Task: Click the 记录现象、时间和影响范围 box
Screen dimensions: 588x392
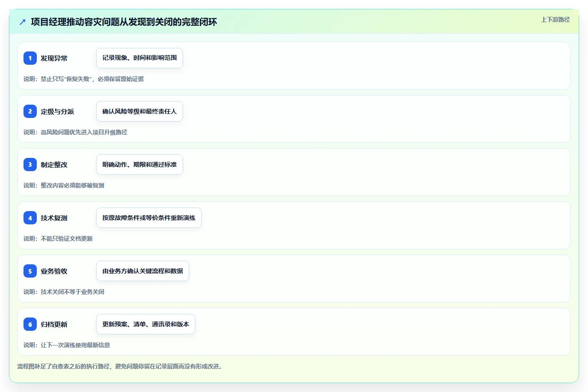Action: pos(140,58)
